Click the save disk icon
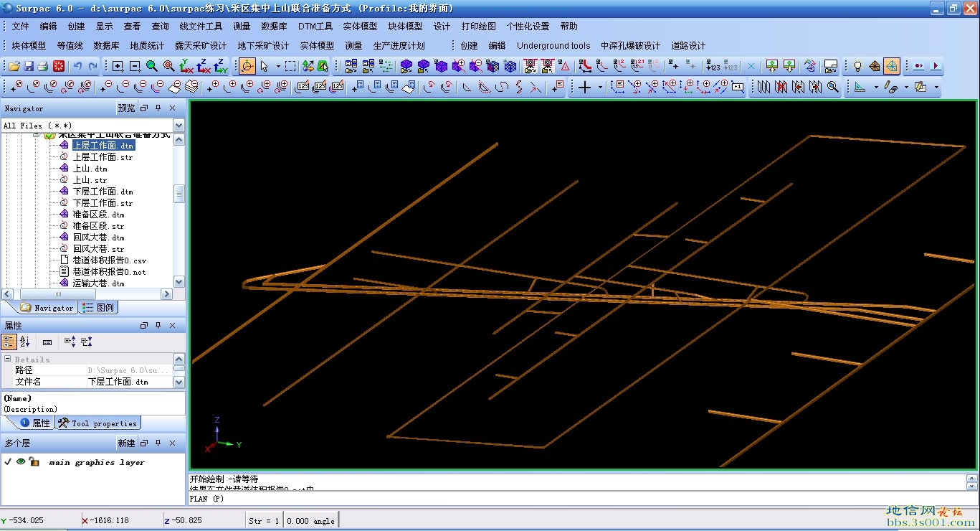The width and height of the screenshot is (980, 531). pyautogui.click(x=29, y=66)
